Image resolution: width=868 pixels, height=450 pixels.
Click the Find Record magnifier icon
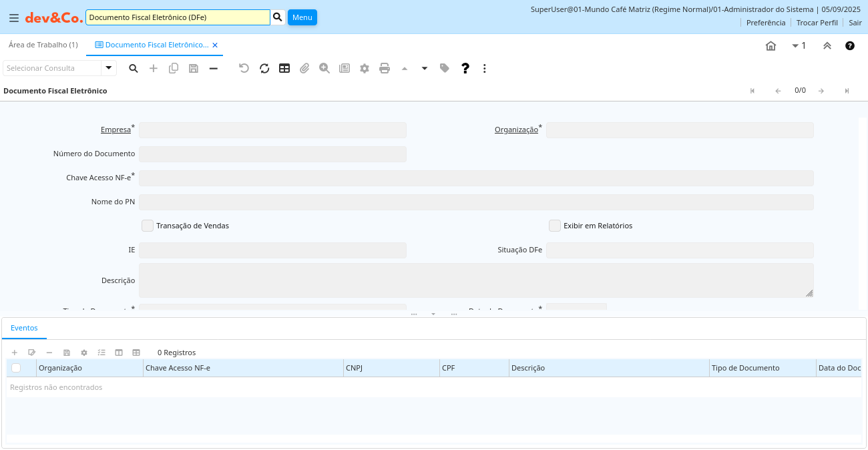[x=134, y=68]
